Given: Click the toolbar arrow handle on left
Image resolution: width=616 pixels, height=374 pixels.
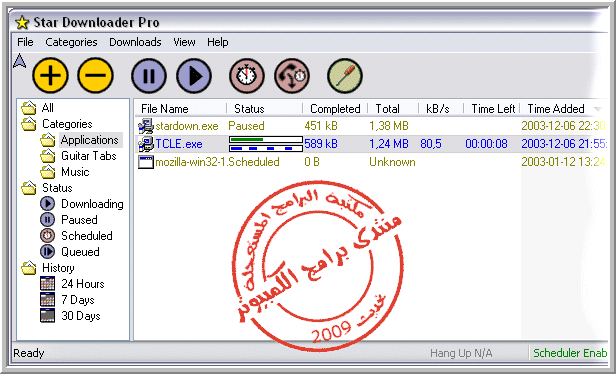Looking at the screenshot, I should (x=19, y=61).
